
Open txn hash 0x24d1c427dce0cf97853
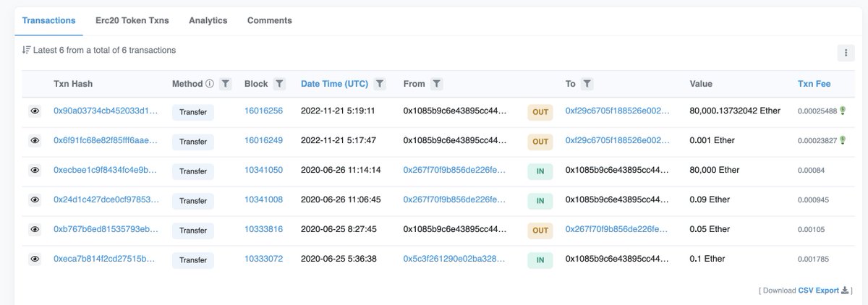[x=106, y=199]
